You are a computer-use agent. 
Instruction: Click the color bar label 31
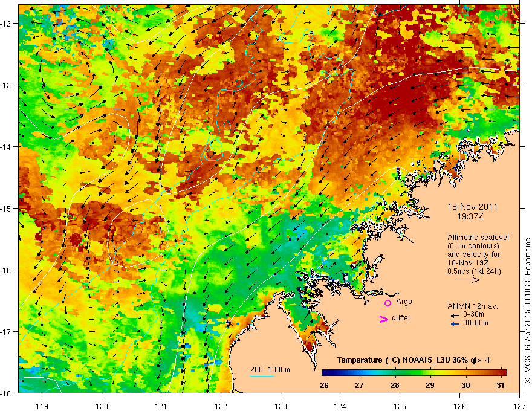pos(501,385)
